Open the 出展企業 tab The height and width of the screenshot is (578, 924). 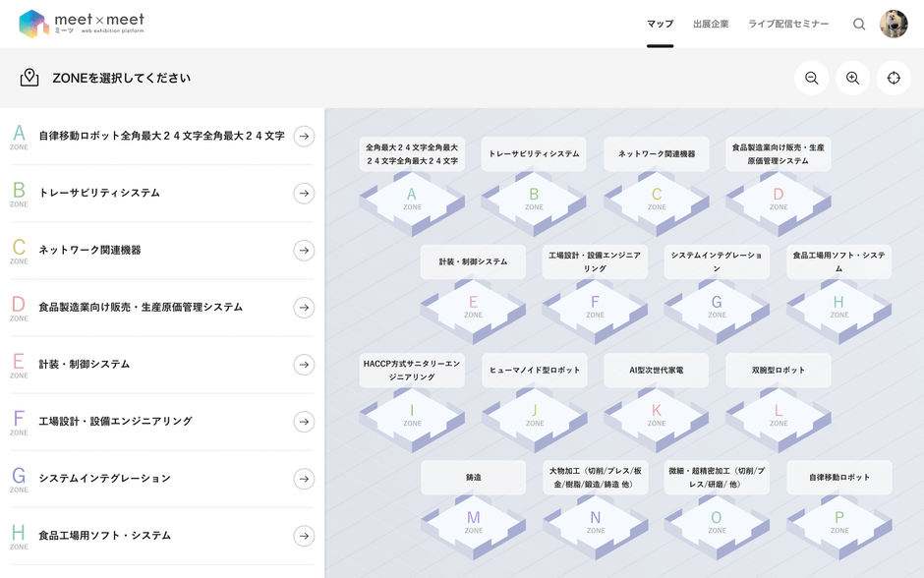tap(711, 25)
